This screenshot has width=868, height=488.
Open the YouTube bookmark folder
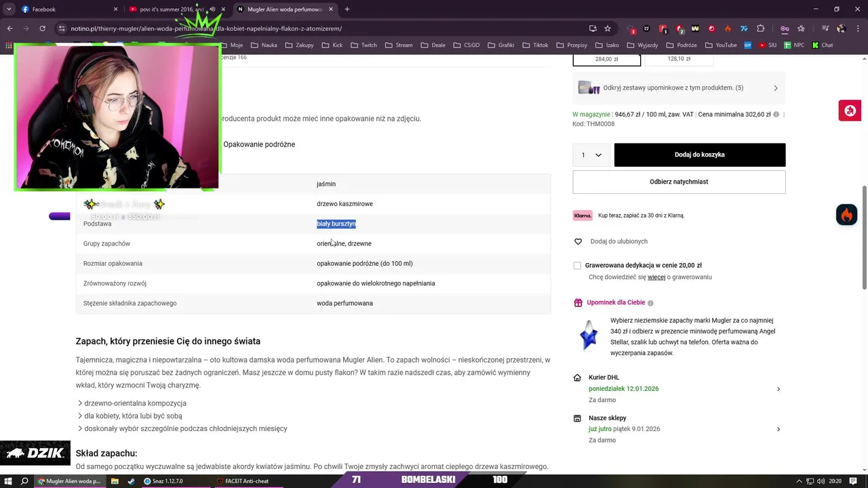point(721,45)
